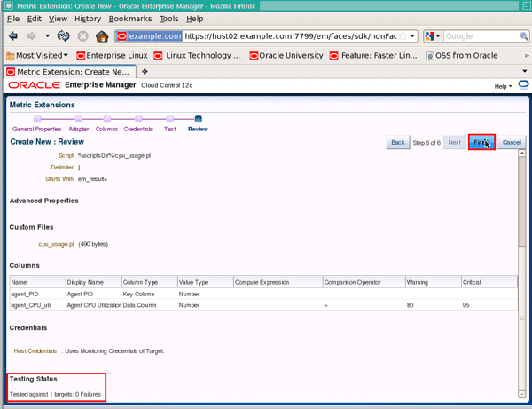Open the Enterprise Linux bookmark
This screenshot has height=409, width=532.
pos(113,55)
